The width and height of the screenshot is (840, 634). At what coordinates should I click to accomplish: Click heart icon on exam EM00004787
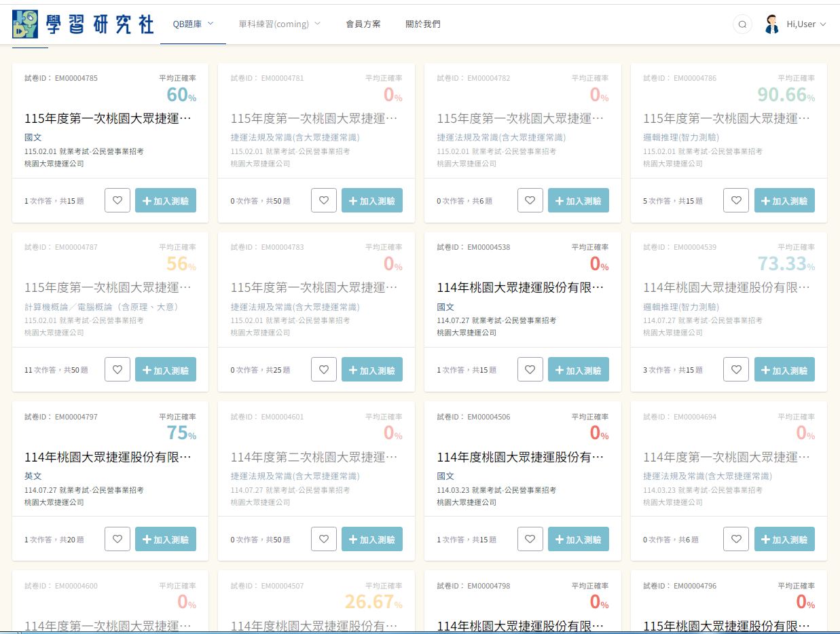(117, 370)
